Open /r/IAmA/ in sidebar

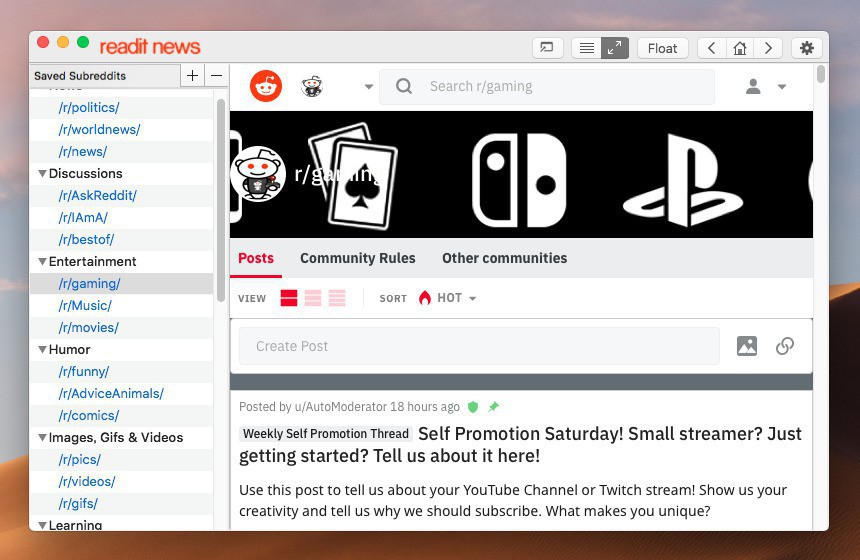[83, 218]
